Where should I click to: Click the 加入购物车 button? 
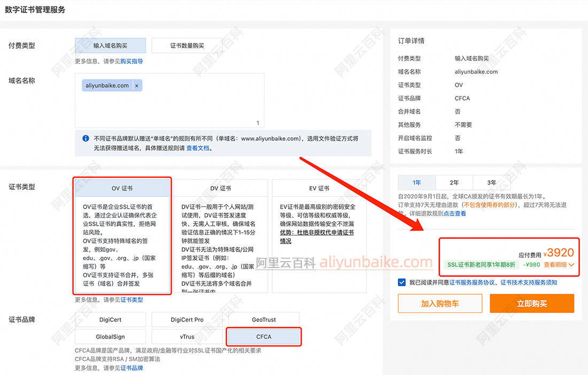point(440,303)
